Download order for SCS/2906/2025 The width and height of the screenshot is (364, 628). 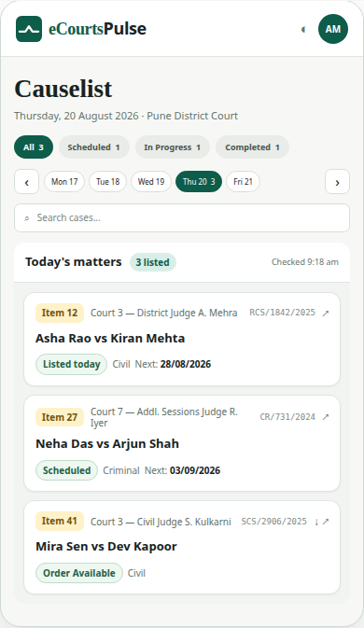pyautogui.click(x=316, y=522)
